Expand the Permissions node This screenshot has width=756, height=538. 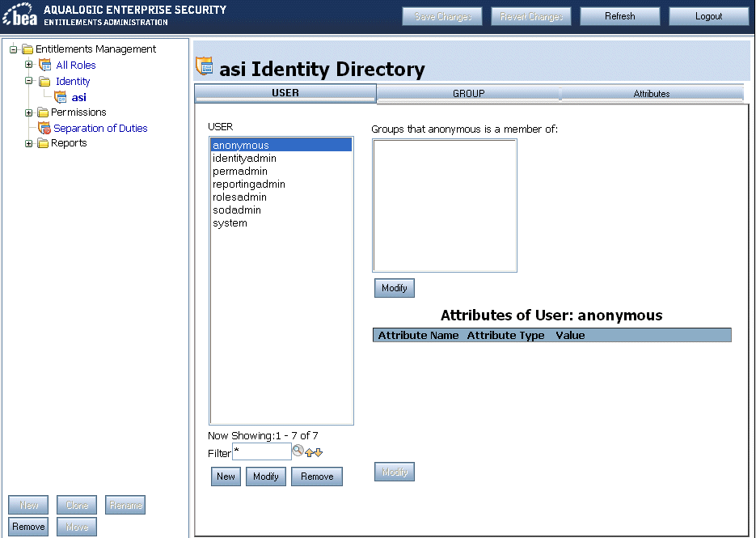pos(29,112)
